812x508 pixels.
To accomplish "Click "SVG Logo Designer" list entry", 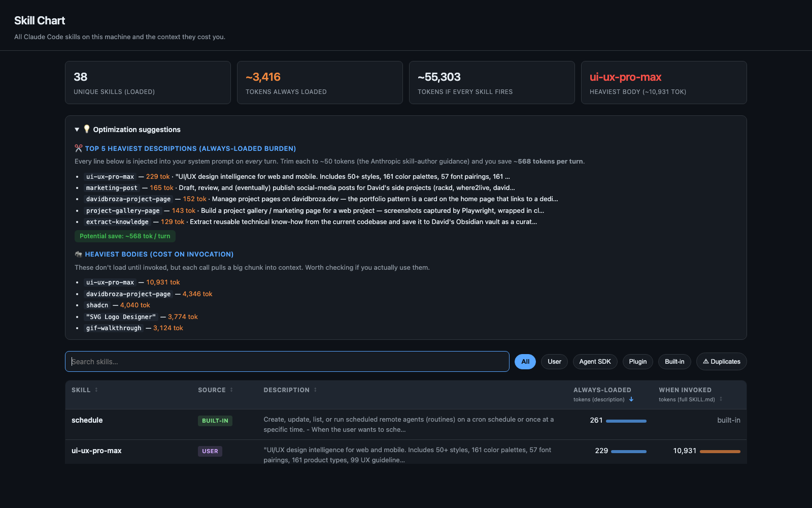I will click(x=121, y=317).
